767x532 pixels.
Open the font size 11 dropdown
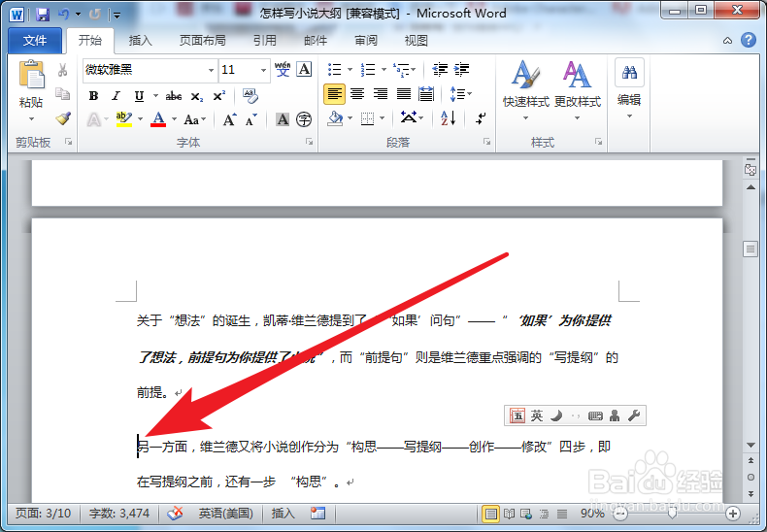click(264, 70)
